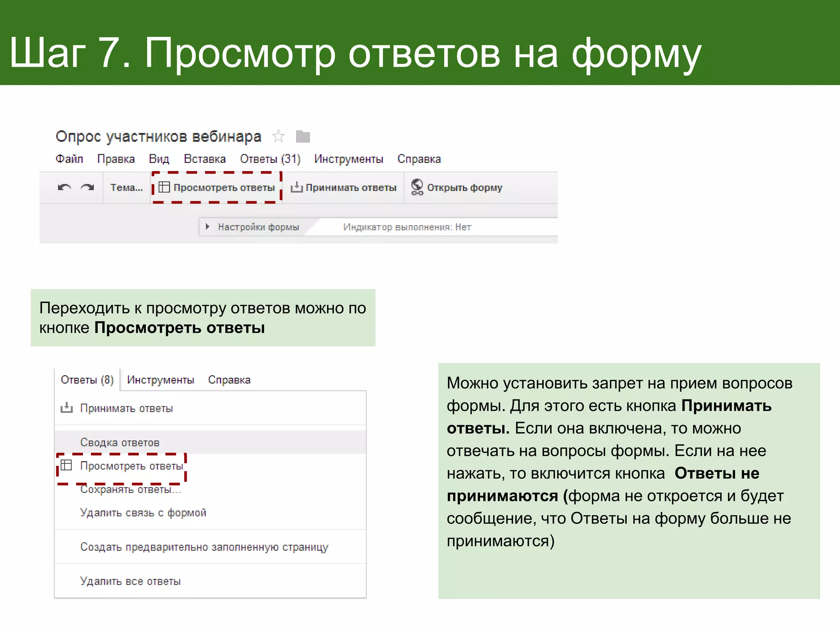This screenshot has width=840, height=630.
Task: Click the table icon on the toolbar's Просмотреть ответы
Action: (x=164, y=187)
